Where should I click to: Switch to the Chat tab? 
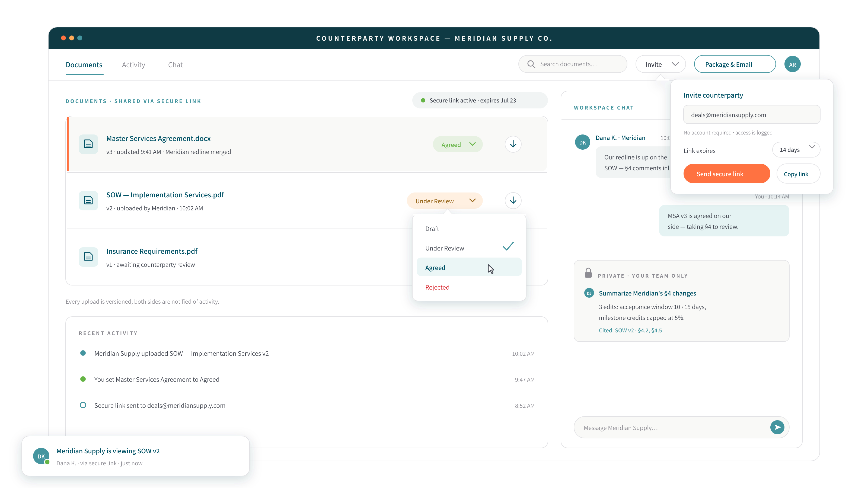[175, 65]
